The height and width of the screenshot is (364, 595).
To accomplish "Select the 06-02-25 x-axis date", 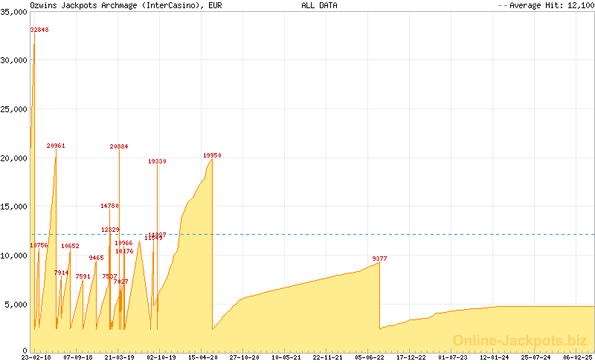I will pyautogui.click(x=577, y=357).
